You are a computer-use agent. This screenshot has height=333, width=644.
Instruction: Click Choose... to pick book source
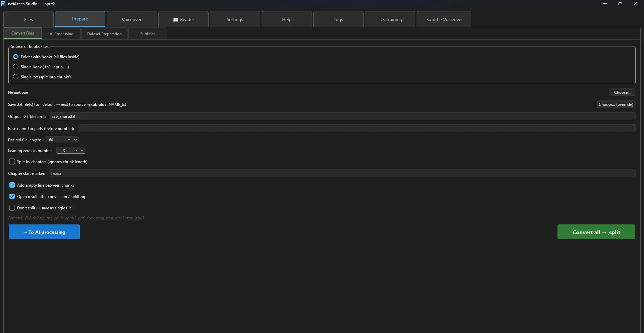click(622, 92)
